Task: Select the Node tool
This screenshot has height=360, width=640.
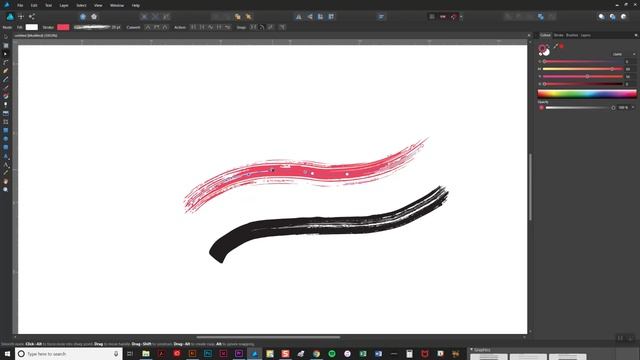Action: [5, 54]
